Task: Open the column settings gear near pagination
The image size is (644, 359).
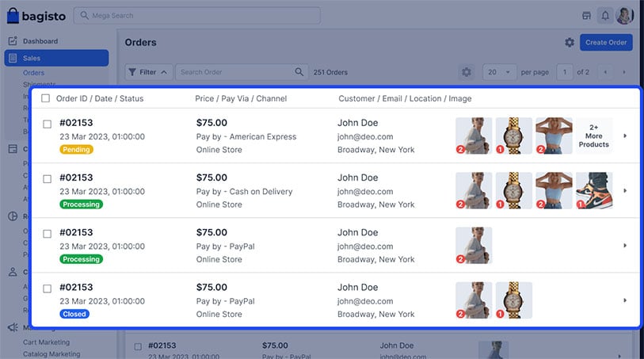Action: coord(466,72)
